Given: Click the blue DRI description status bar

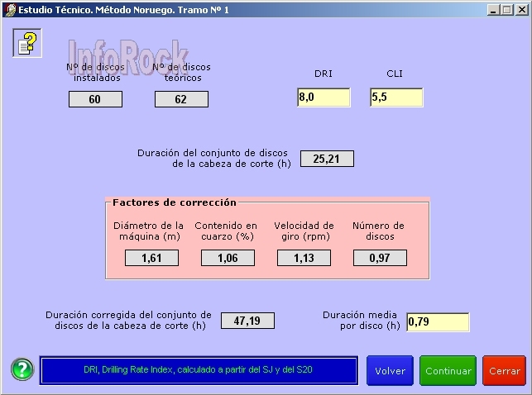Looking at the screenshot, I should [199, 370].
